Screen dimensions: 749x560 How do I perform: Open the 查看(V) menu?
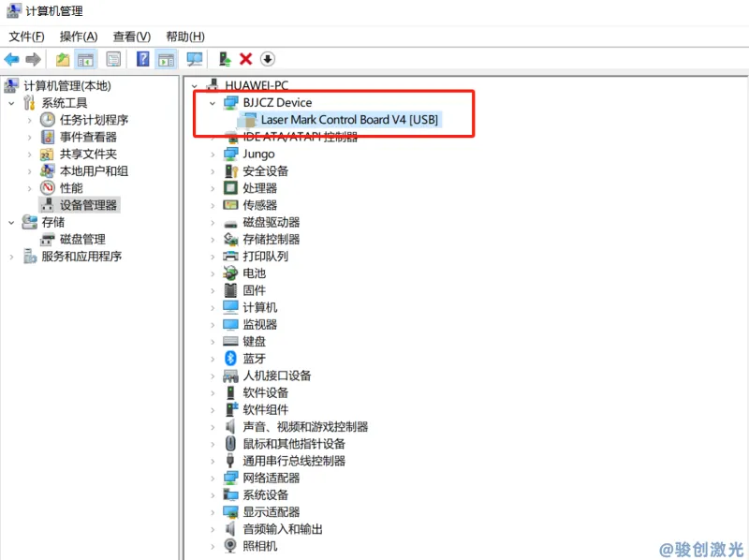(x=131, y=37)
